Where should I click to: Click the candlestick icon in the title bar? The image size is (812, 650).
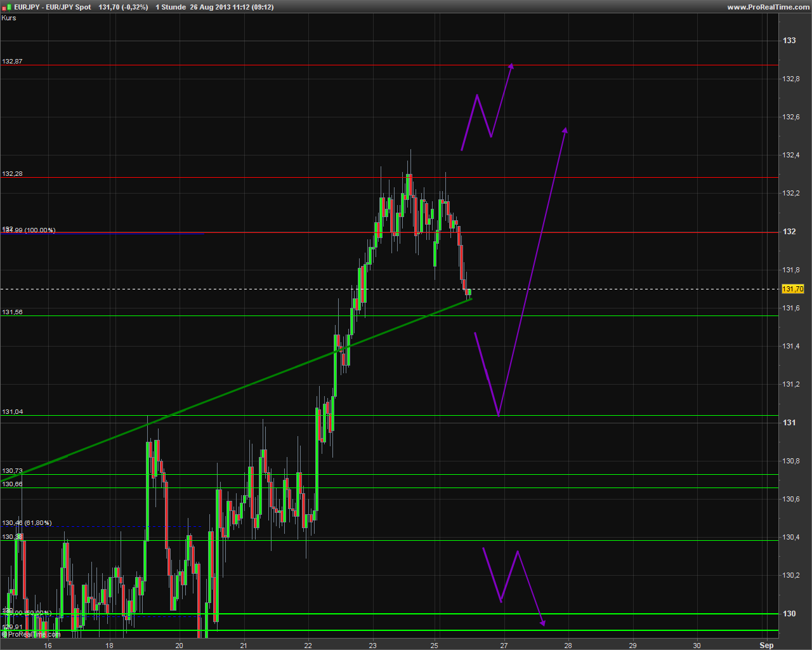point(6,7)
